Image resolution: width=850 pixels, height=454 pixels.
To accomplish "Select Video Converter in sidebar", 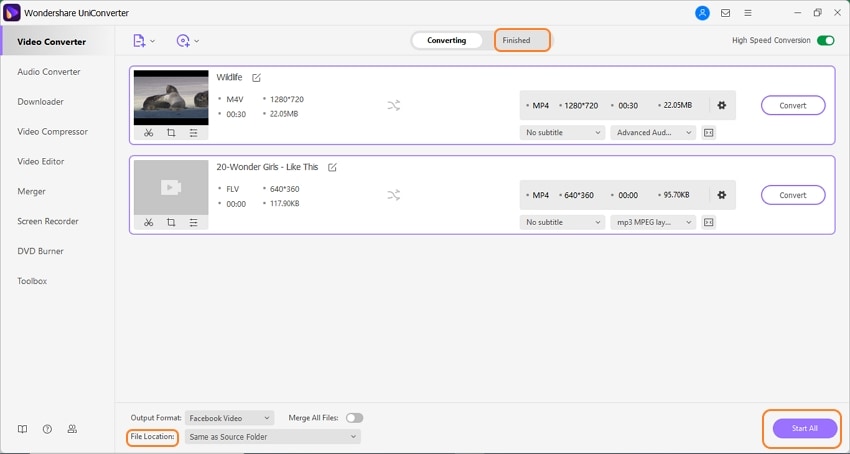I will [57, 42].
